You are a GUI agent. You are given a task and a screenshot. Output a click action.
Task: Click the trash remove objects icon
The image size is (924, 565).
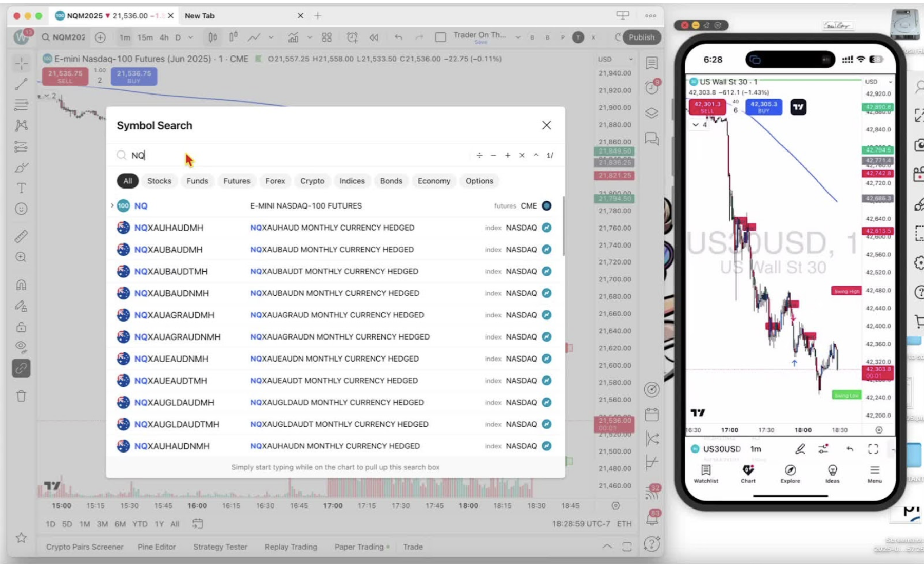(x=21, y=396)
